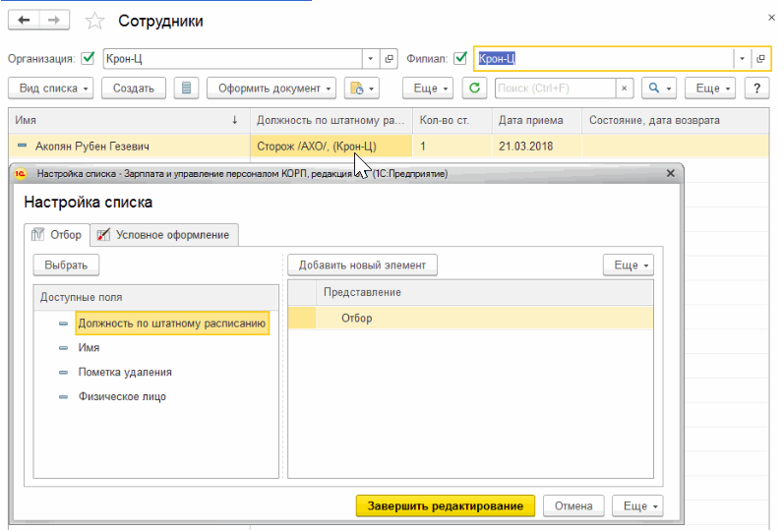Click the field icon beside Физическое лицо

tap(63, 397)
